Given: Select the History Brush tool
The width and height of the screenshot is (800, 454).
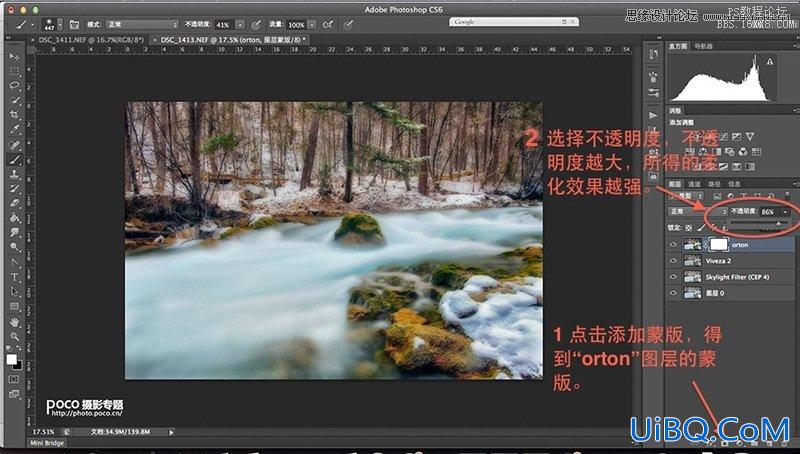Looking at the screenshot, I should pyautogui.click(x=14, y=189).
